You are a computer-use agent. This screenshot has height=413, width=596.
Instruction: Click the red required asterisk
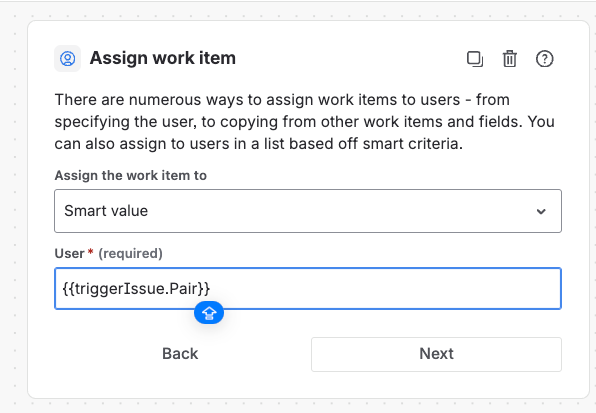point(90,252)
